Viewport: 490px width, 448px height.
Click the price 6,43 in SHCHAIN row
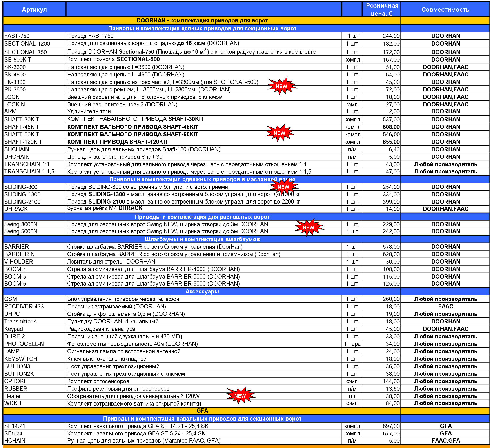coord(394,149)
